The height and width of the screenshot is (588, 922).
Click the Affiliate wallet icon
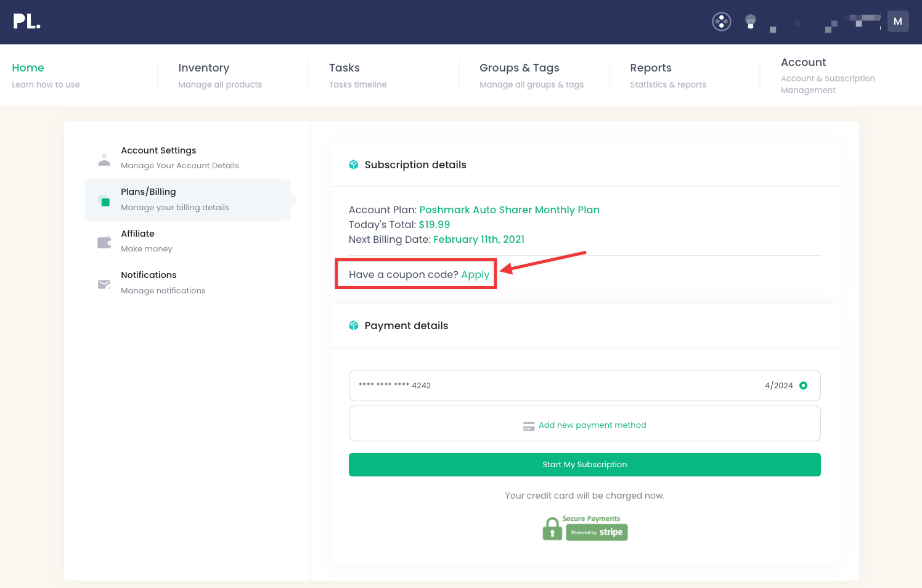coord(104,242)
